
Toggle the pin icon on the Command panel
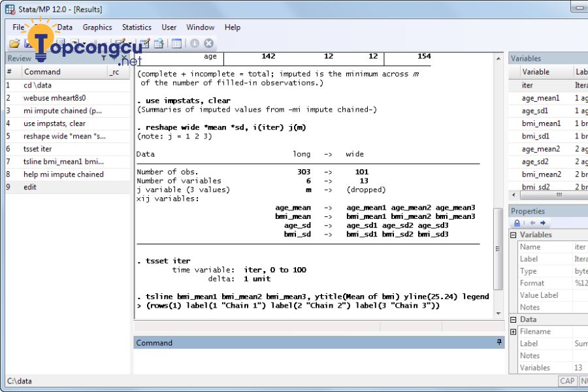499,342
